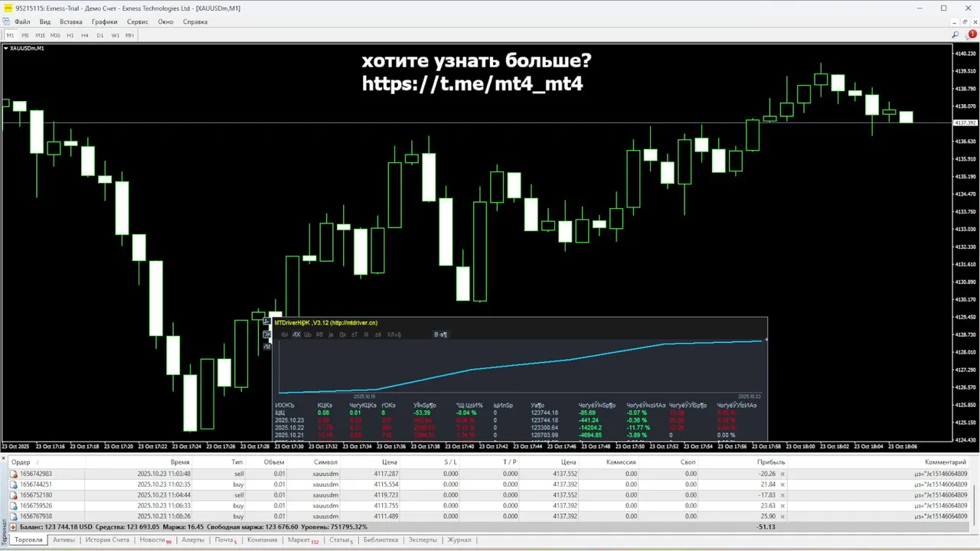
Task: Close order 1656744251 with its x button
Action: pyautogui.click(x=782, y=484)
